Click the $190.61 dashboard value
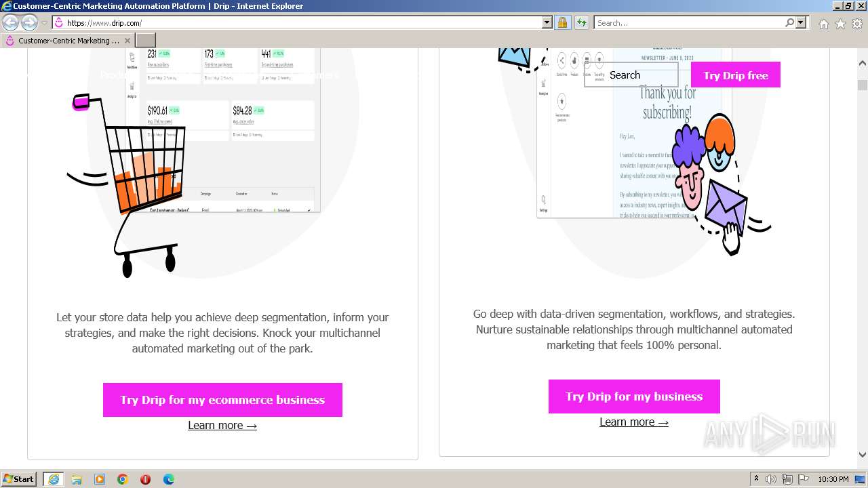Image resolution: width=868 pixels, height=488 pixels. [x=158, y=110]
